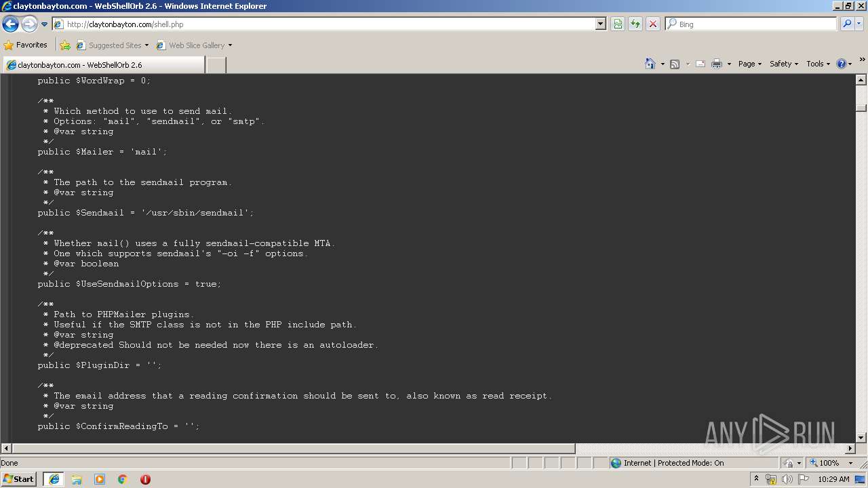The width and height of the screenshot is (868, 488).
Task: Click the search magnifier button
Action: (x=846, y=24)
